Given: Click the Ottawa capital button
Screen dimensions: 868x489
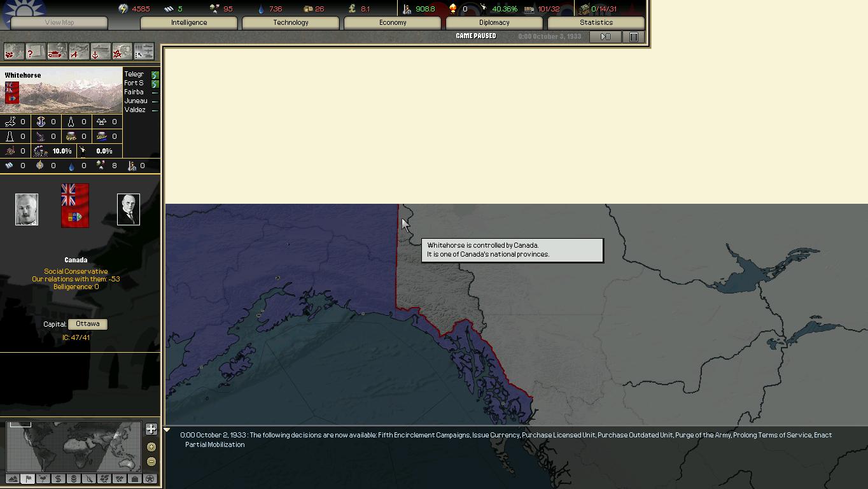Looking at the screenshot, I should point(87,324).
